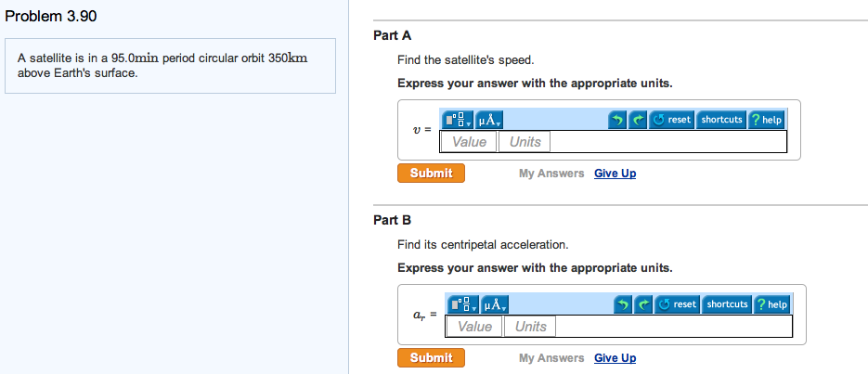Open keyboard shortcuts for Part A

[721, 120]
